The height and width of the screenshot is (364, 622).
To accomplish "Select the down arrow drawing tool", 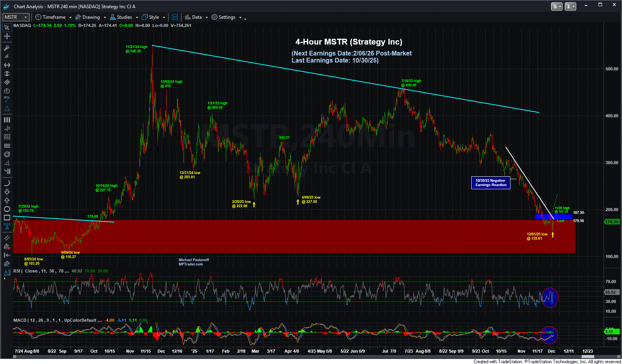I will pos(7,192).
